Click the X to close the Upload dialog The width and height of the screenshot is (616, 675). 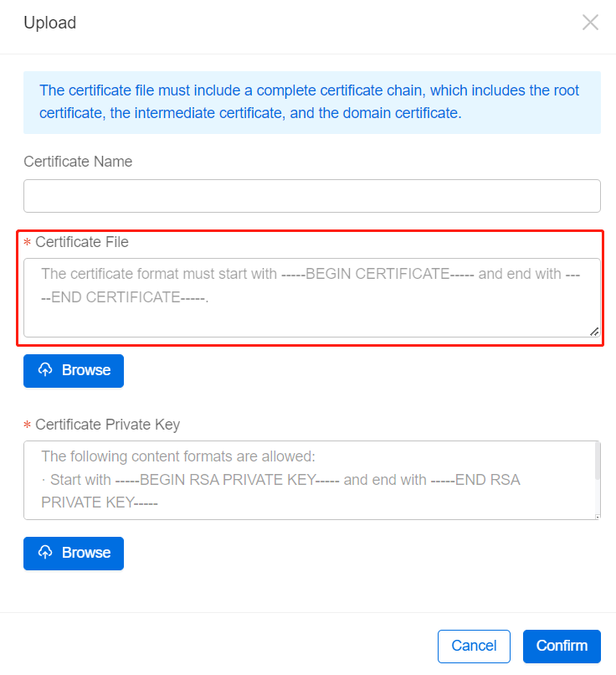(590, 23)
